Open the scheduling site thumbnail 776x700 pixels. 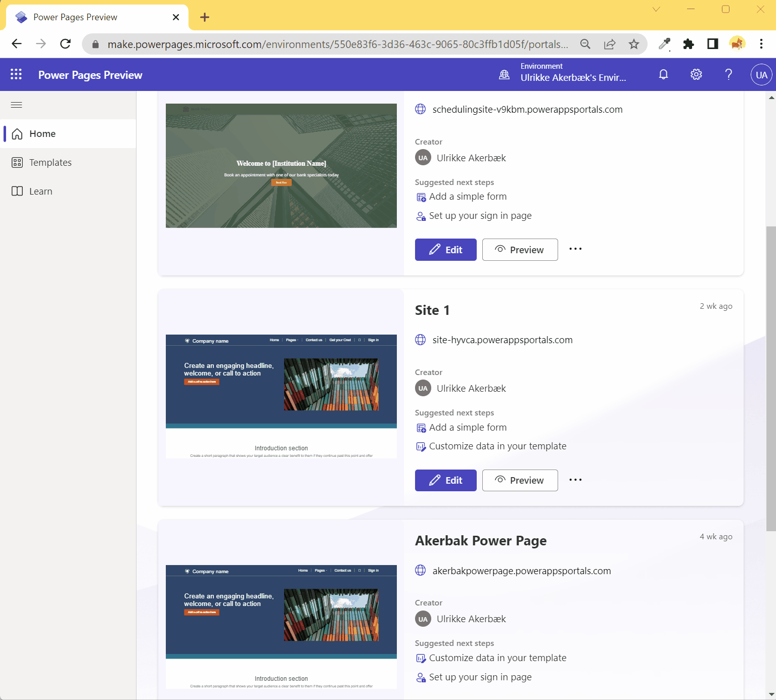(281, 166)
